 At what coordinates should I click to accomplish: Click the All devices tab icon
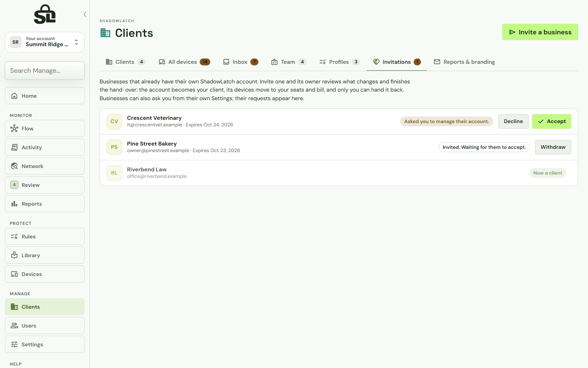(162, 62)
